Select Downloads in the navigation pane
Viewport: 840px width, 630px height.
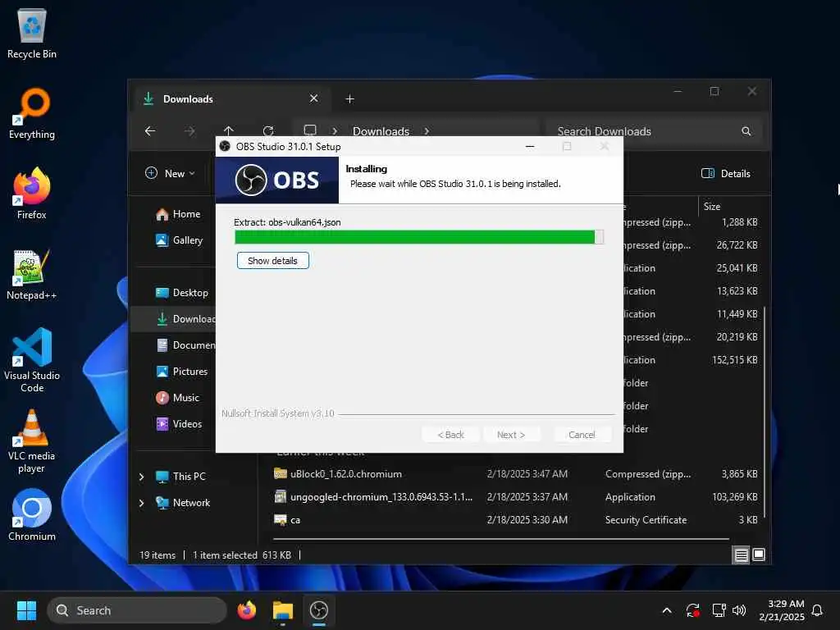[x=185, y=319]
